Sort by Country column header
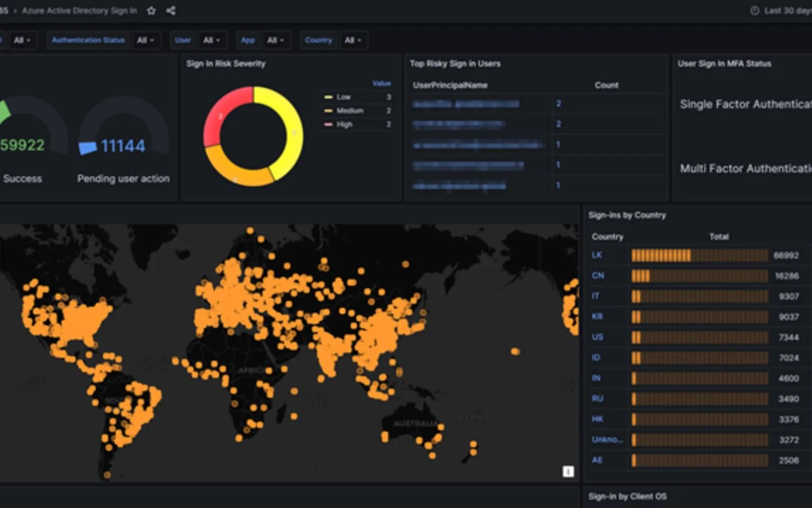This screenshot has height=508, width=812. pyautogui.click(x=607, y=237)
